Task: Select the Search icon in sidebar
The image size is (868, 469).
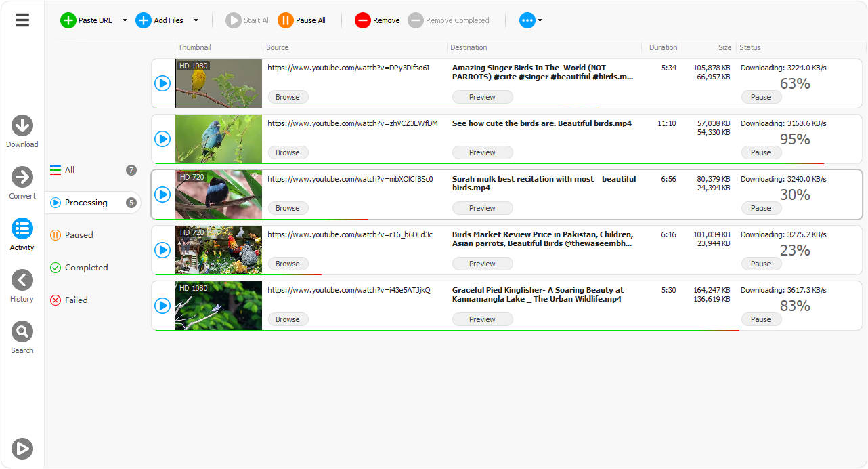Action: pyautogui.click(x=22, y=332)
